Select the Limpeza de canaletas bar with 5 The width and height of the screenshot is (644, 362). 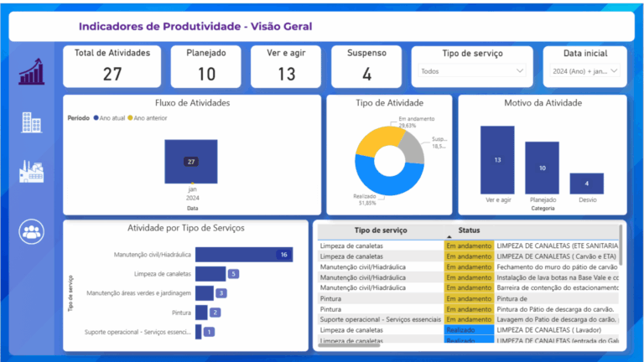tap(210, 274)
